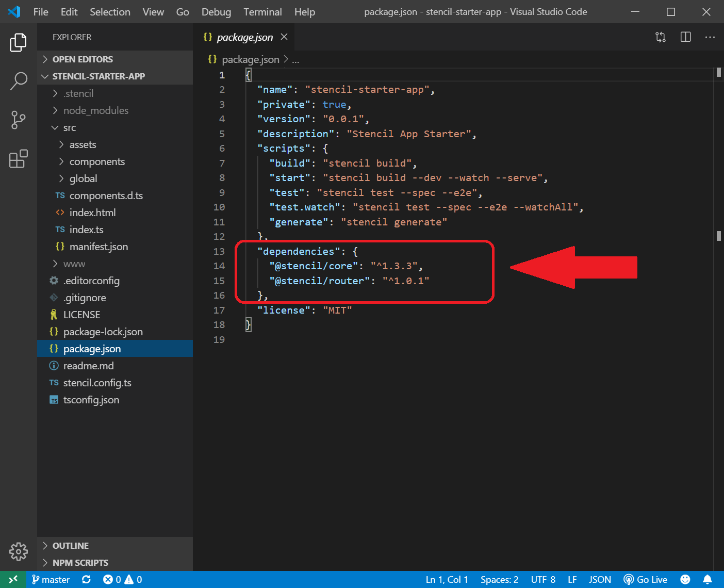Expand the OUTLINE section
The height and width of the screenshot is (588, 724).
pos(115,546)
